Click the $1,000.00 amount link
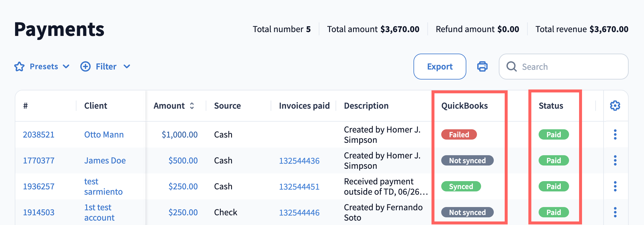Screen dimensions: 644x225 [179, 135]
